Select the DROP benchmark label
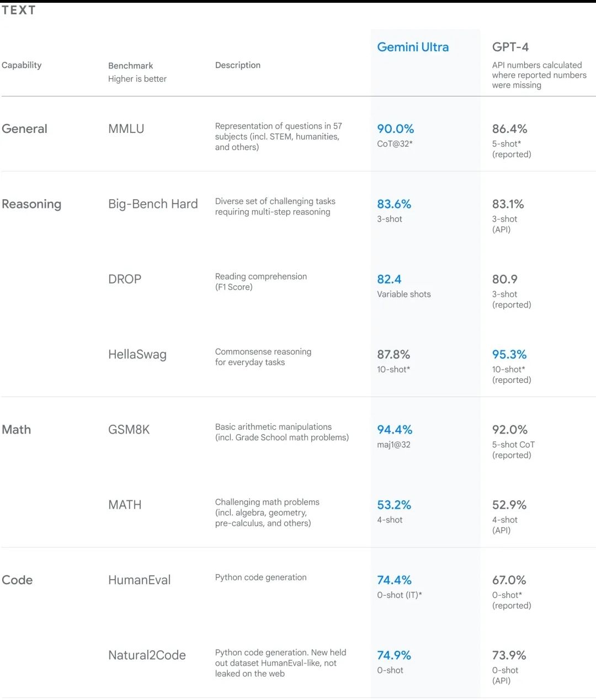 point(125,279)
